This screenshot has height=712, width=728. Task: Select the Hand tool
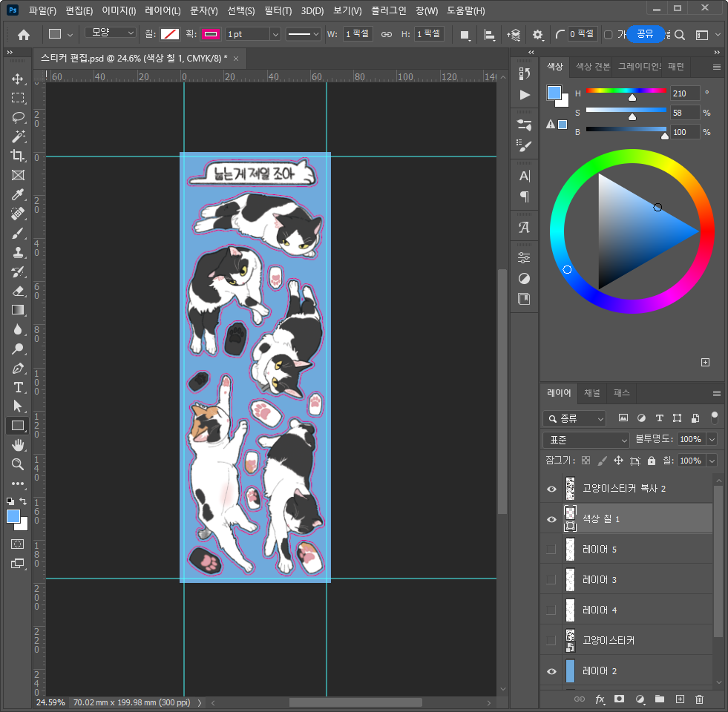[18, 445]
